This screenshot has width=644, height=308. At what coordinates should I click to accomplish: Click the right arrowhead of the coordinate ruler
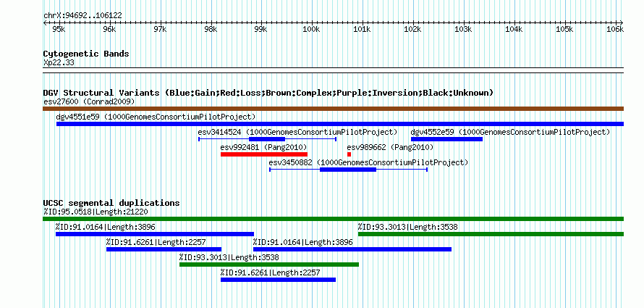pos(622,22)
